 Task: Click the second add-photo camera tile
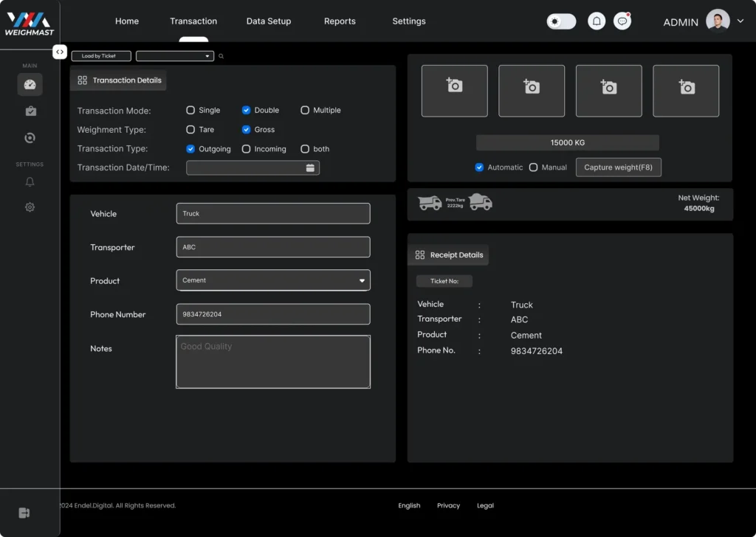(532, 91)
